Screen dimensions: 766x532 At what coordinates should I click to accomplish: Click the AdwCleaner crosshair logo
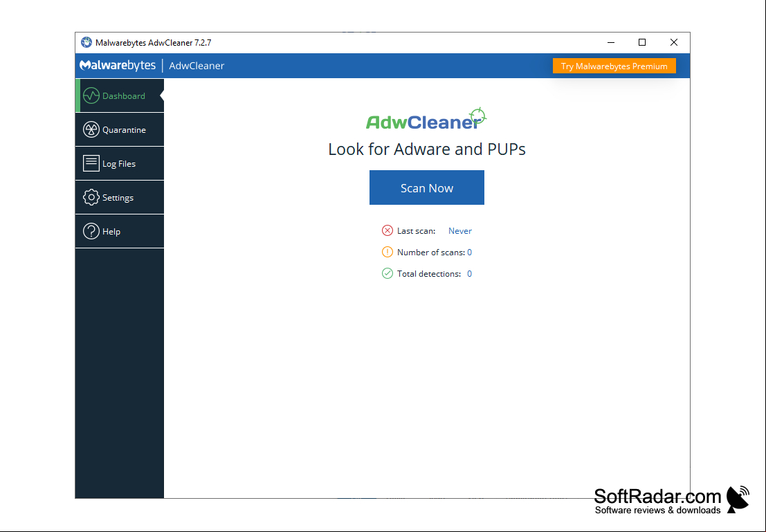pos(426,119)
